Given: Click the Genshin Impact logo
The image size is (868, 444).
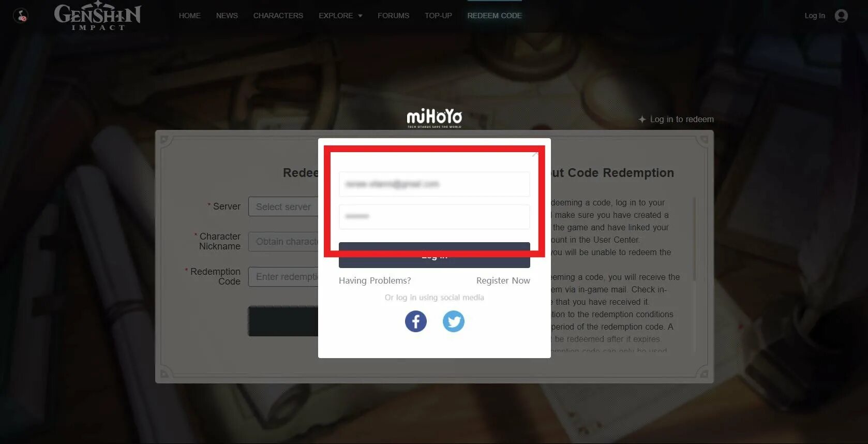Looking at the screenshot, I should [98, 16].
